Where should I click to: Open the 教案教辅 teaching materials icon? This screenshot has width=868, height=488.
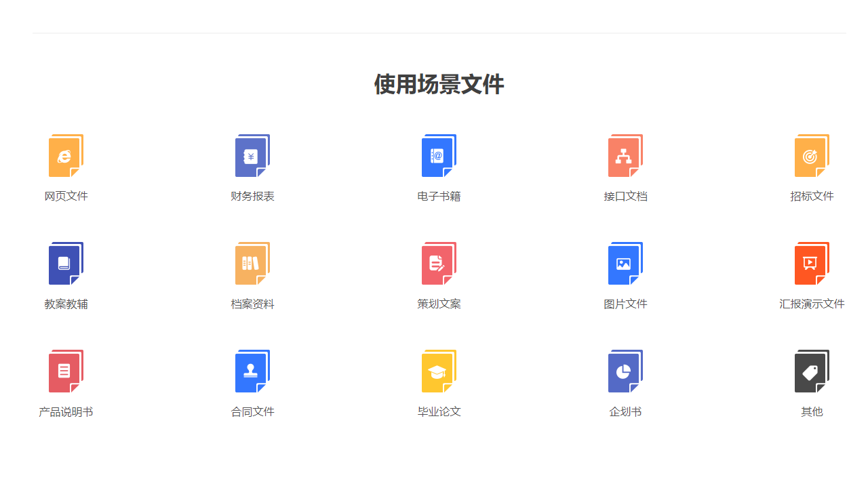click(x=64, y=263)
